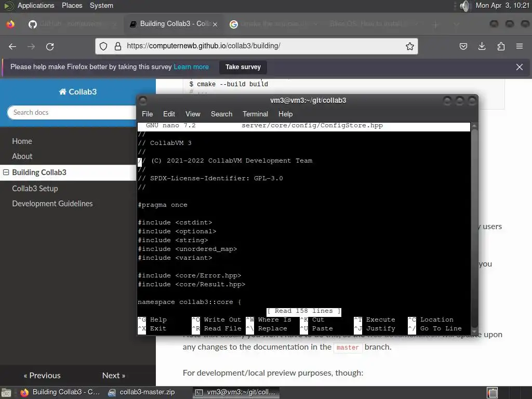Click the padlock site security icon

118,46
